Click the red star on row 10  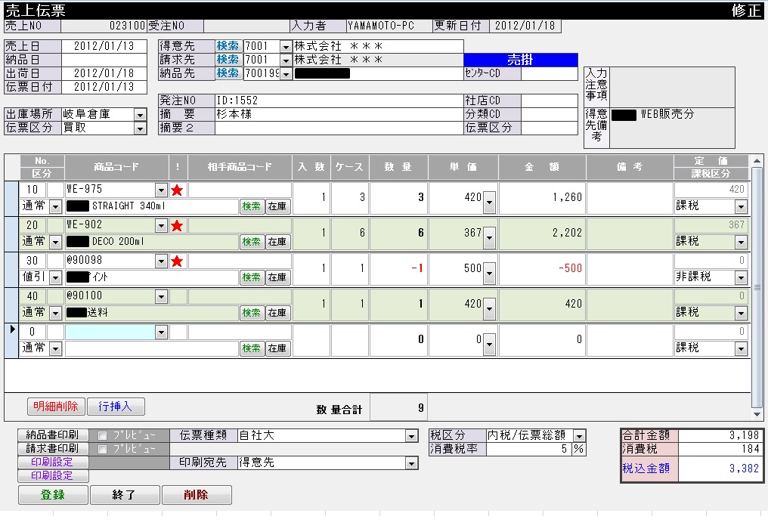pos(178,190)
